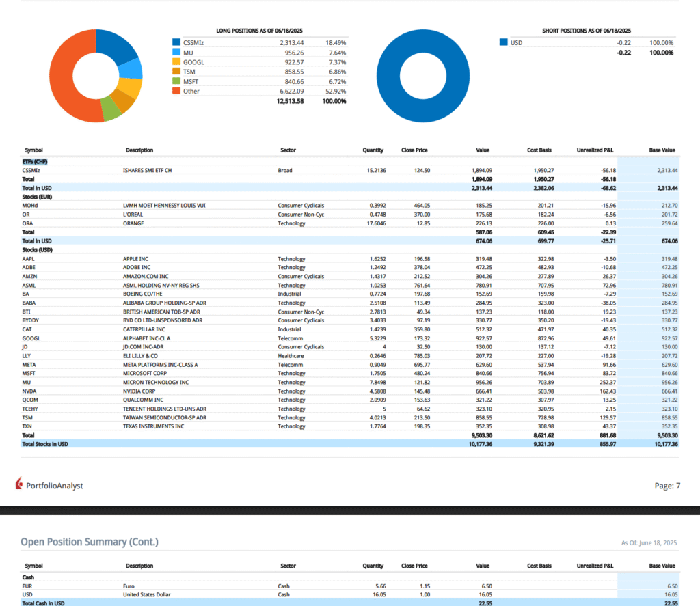Screen dimensions: 700x606
Task: Click the 'TEXAS INSTRUMENTS INC' description
Action: [x=154, y=426]
